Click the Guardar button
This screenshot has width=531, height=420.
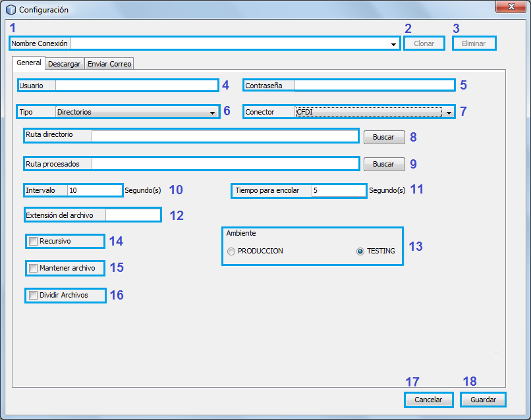484,400
